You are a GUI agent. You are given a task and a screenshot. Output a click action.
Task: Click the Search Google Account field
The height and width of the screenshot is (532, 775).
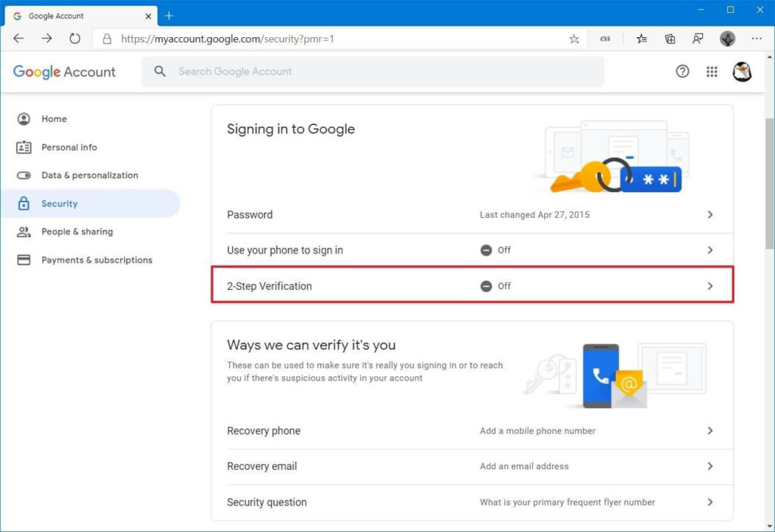[378, 71]
